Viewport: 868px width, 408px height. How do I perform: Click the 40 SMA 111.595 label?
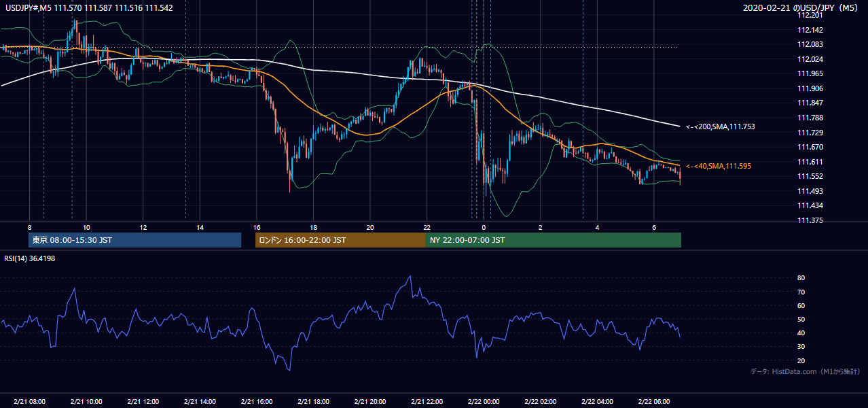tap(719, 166)
